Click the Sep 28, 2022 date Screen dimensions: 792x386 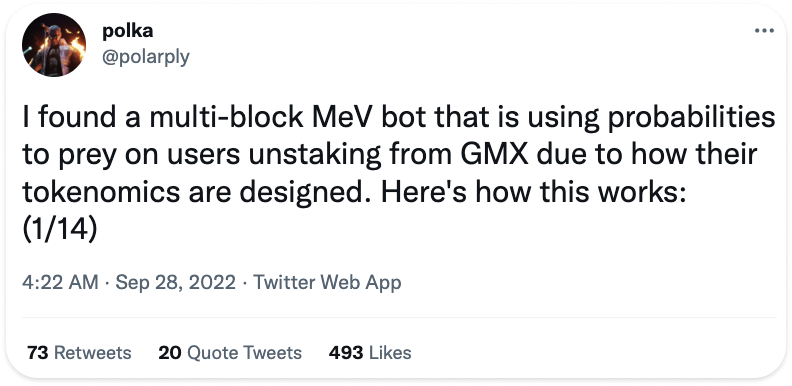[175, 282]
